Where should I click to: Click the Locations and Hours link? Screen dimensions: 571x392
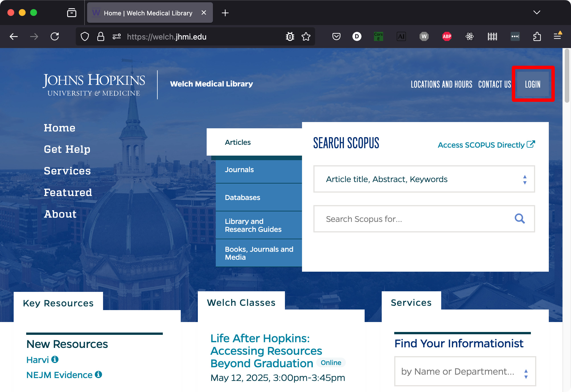441,84
